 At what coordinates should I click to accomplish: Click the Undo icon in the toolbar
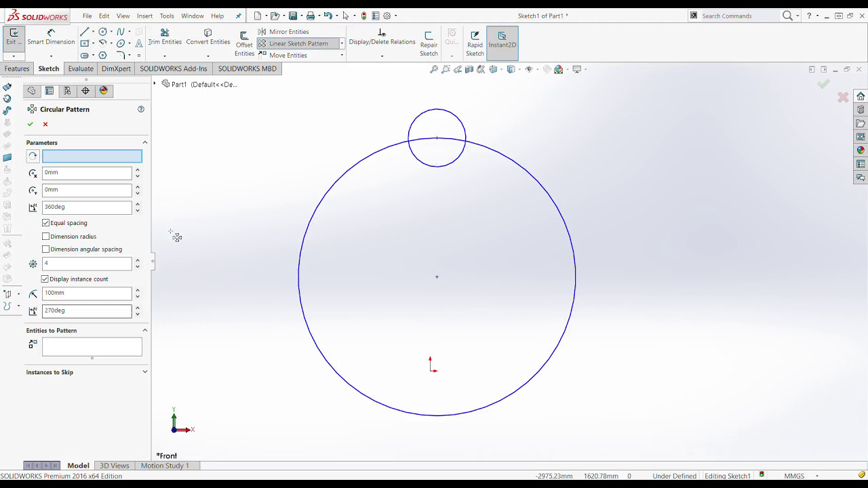tap(328, 16)
